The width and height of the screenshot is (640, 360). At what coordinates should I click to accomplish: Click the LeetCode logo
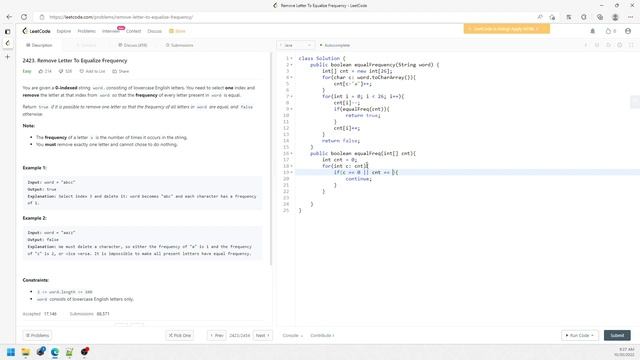[x=37, y=31]
